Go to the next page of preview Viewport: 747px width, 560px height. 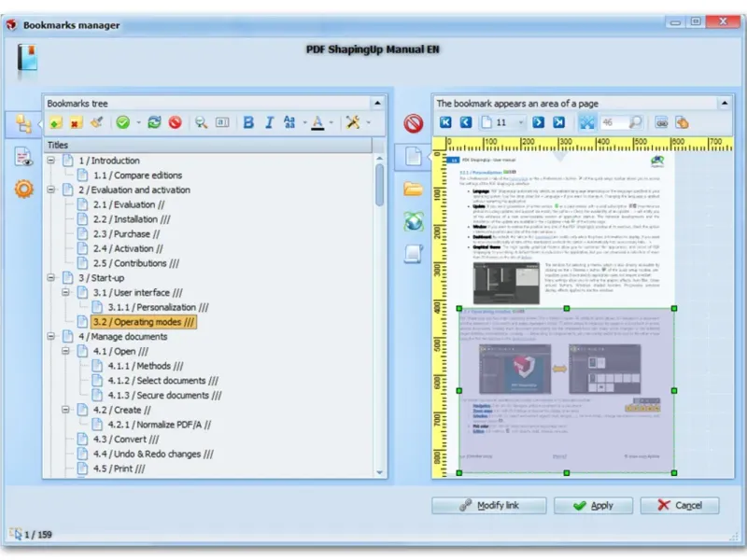point(539,123)
